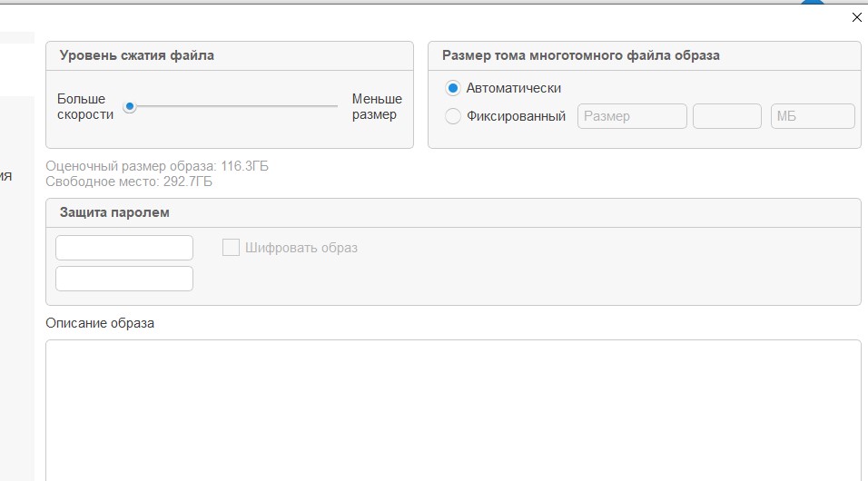Screen dimensions: 868x481
Task: Close the dialog with the X button
Action: tap(856, 18)
